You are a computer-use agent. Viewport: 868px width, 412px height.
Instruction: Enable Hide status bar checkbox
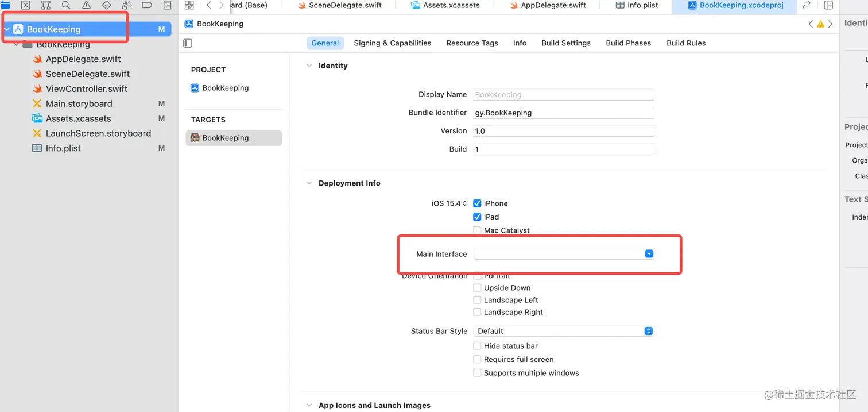click(476, 346)
